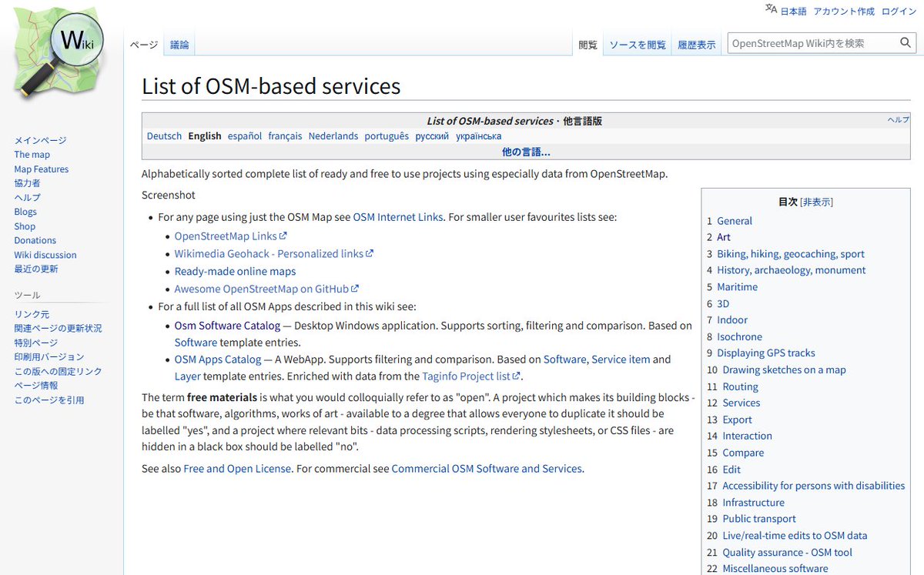The image size is (924, 575).
Task: Click the ヘルプ link in language box
Action: click(x=899, y=120)
